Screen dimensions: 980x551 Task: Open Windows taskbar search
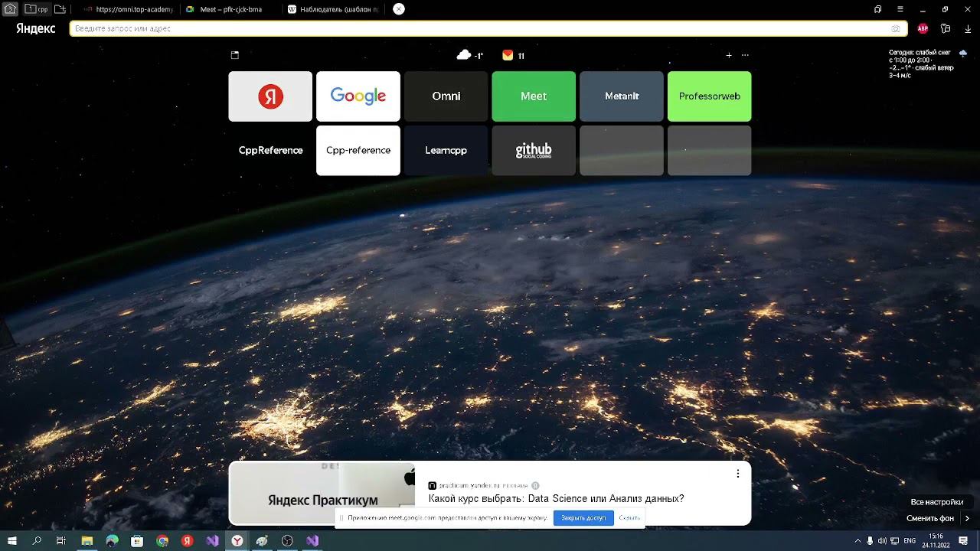tap(37, 541)
